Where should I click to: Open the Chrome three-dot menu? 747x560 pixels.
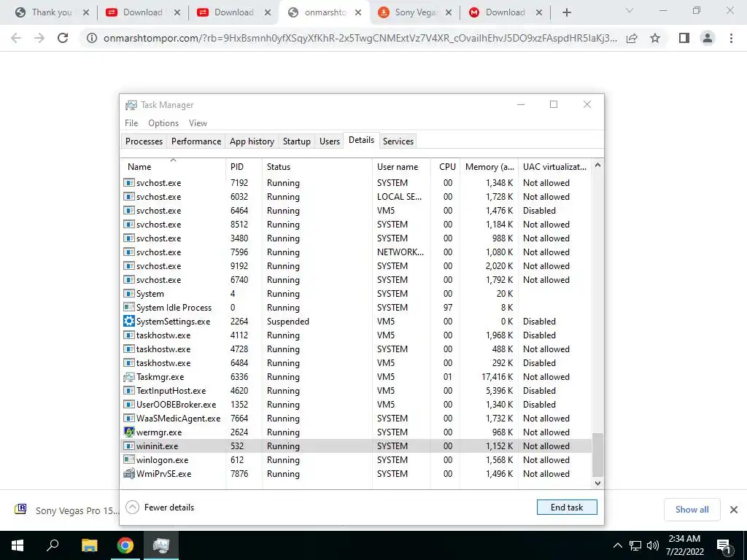point(731,38)
